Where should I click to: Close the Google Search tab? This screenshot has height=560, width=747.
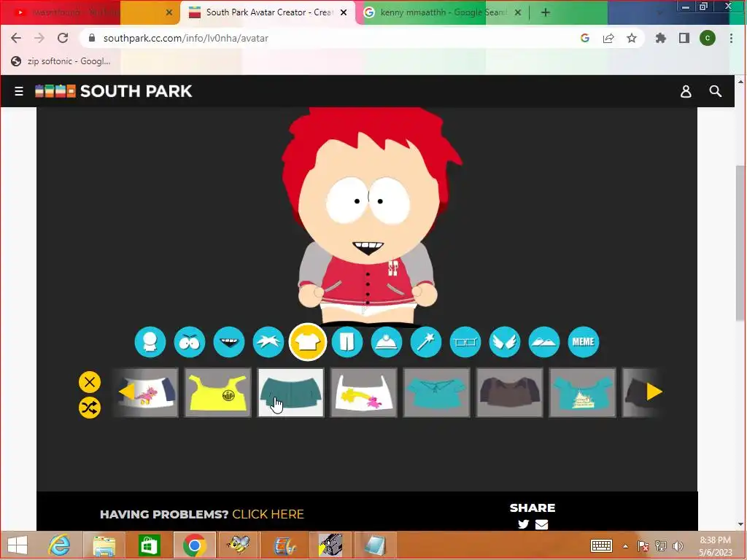518,12
